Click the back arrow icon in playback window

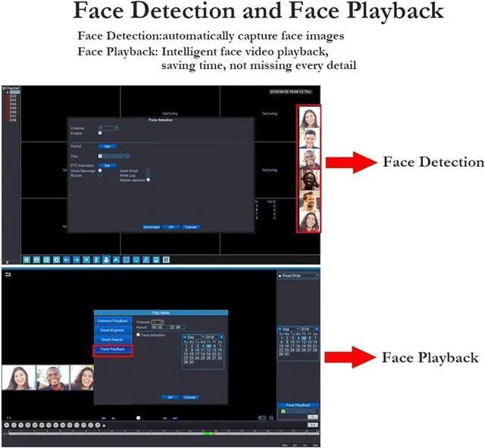pos(8,274)
